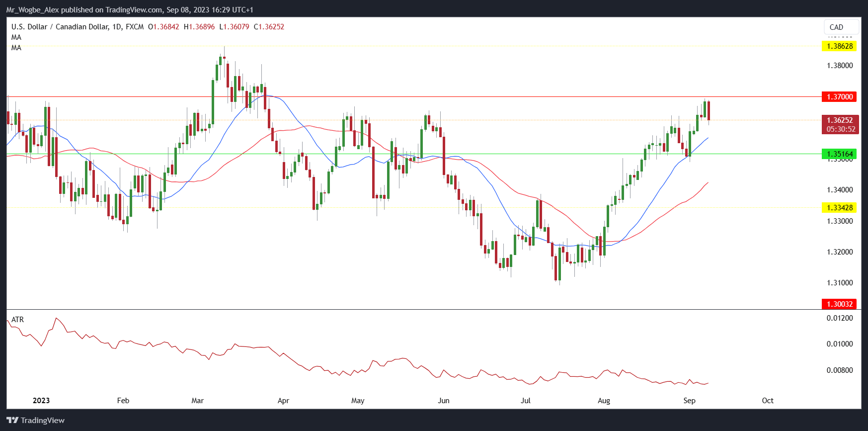
Task: Click the Jul label on time axis
Action: click(526, 401)
